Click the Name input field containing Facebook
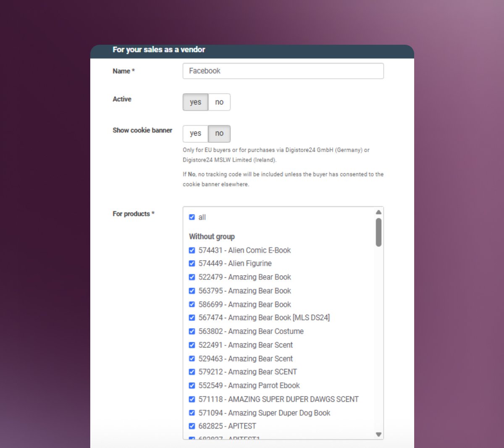The image size is (504, 448). (283, 71)
